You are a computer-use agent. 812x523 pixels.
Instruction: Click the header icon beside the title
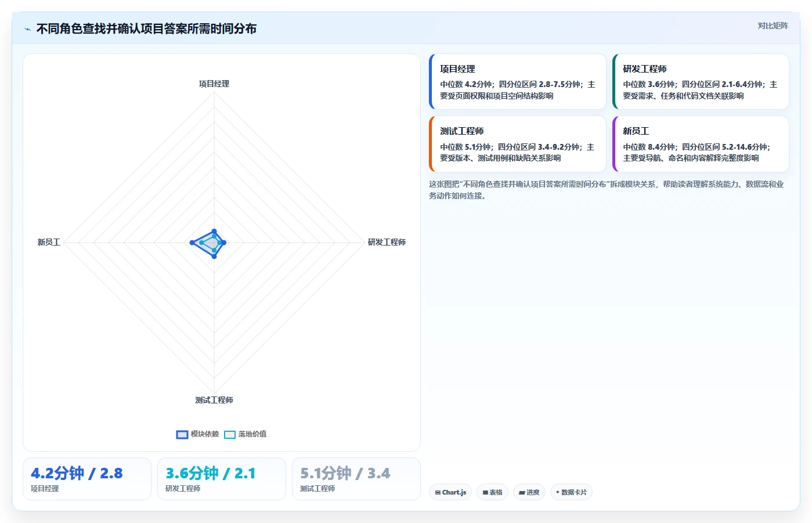(x=27, y=29)
